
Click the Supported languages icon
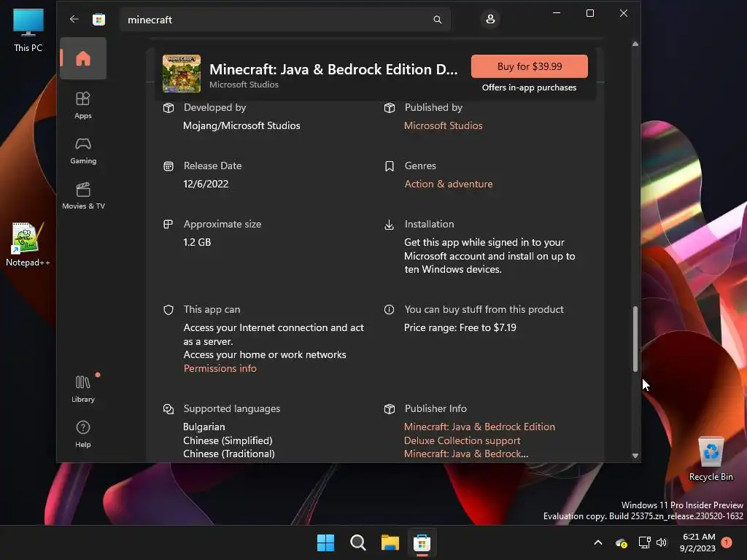pyautogui.click(x=169, y=409)
